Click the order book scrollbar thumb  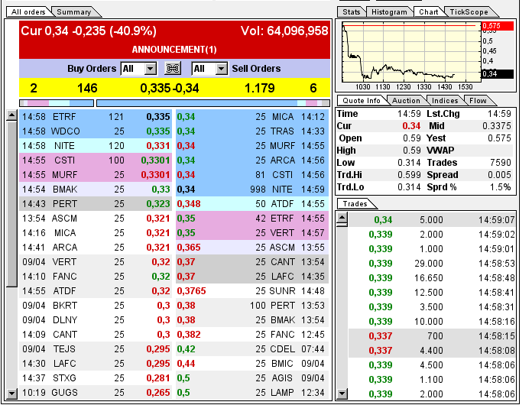point(11,204)
